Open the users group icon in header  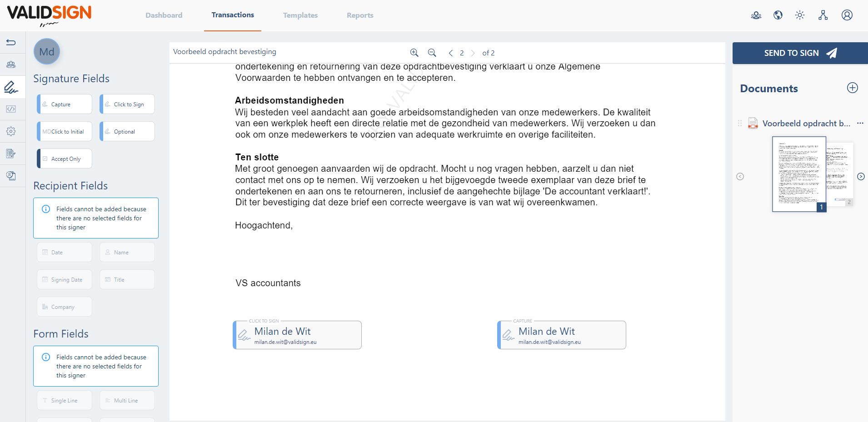[x=756, y=15]
